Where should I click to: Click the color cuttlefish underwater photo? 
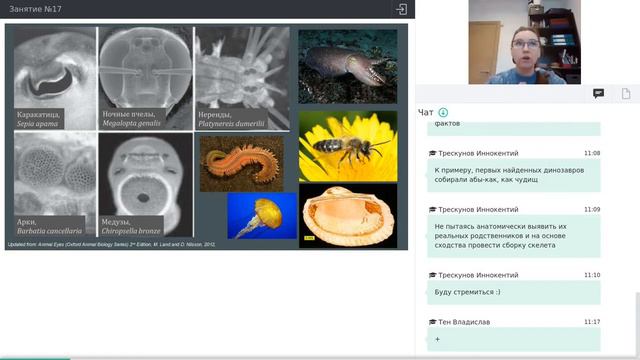tap(347, 66)
